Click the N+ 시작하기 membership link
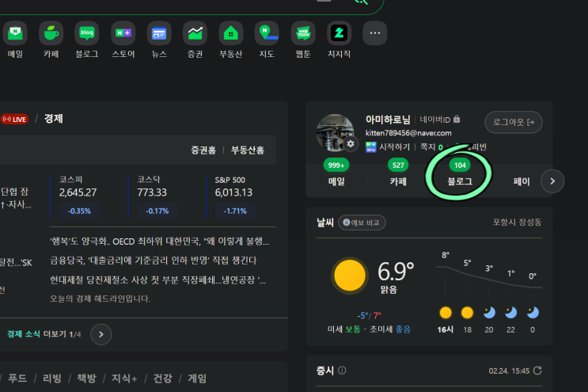 click(388, 147)
